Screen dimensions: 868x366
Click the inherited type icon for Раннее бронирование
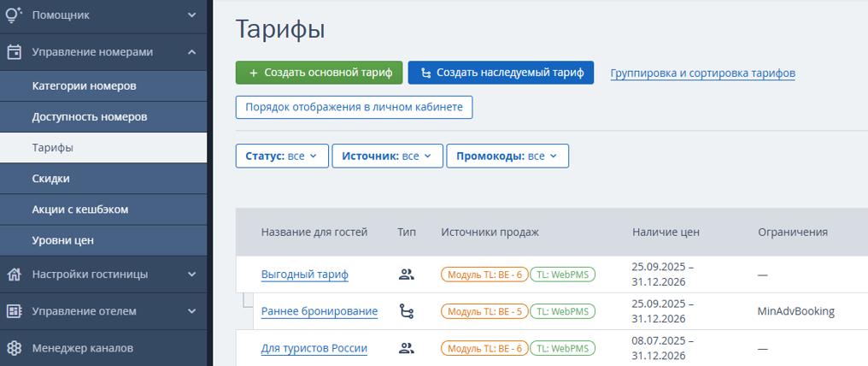[407, 311]
